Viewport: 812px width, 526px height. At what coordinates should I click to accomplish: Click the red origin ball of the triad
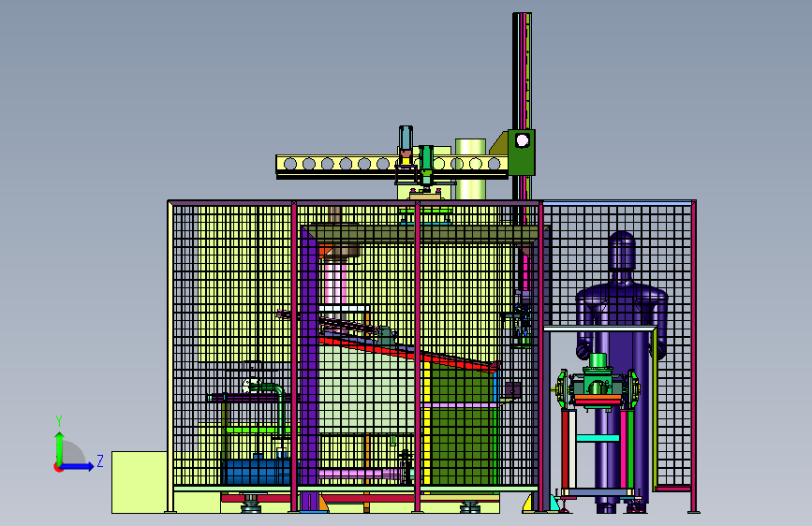coord(57,467)
